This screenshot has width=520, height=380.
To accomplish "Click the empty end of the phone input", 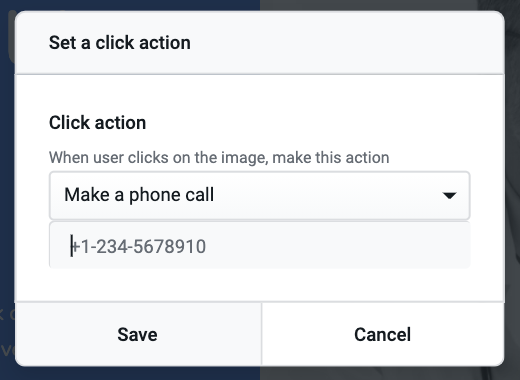I will coord(337,246).
